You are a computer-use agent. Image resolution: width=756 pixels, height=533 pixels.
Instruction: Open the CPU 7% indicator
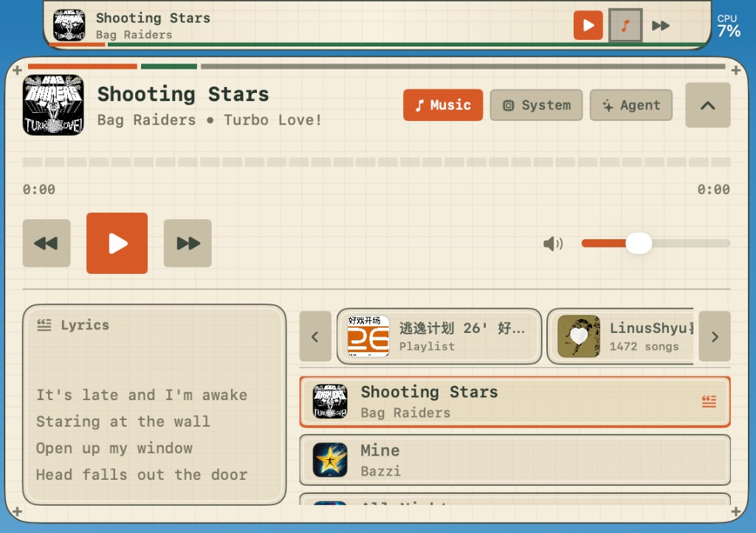click(728, 26)
